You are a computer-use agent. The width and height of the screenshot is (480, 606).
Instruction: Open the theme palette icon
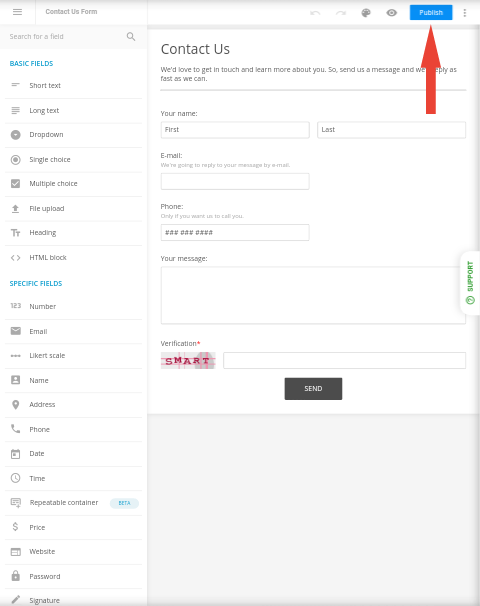[x=366, y=13]
